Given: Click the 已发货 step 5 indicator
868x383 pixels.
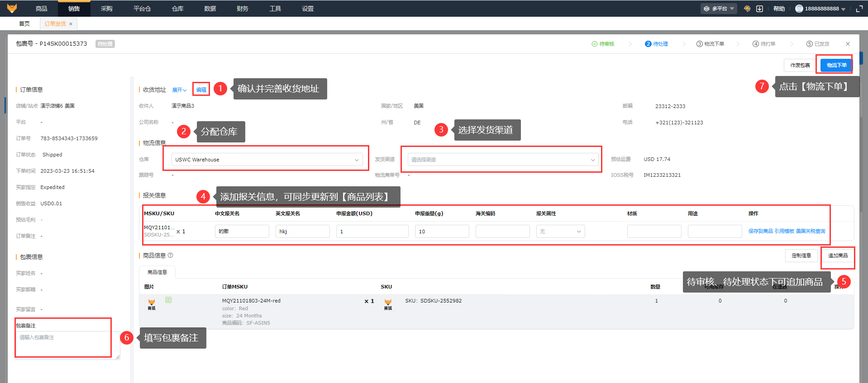Looking at the screenshot, I should click(x=818, y=44).
